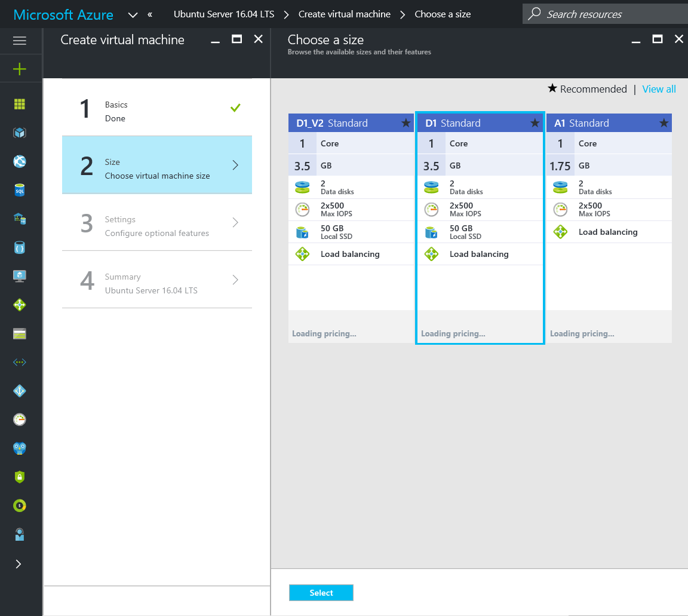
Task: Click Load balancing text in D1 card
Action: click(479, 254)
